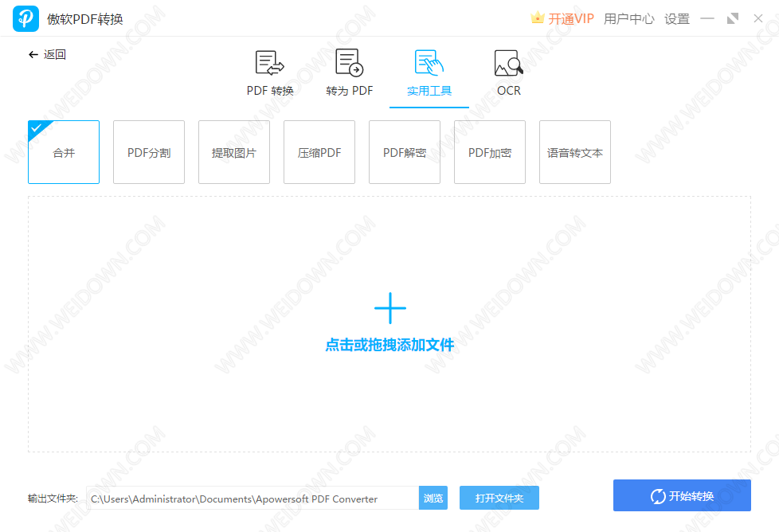
Task: Choose the PDF加密 tool card
Action: coord(490,152)
